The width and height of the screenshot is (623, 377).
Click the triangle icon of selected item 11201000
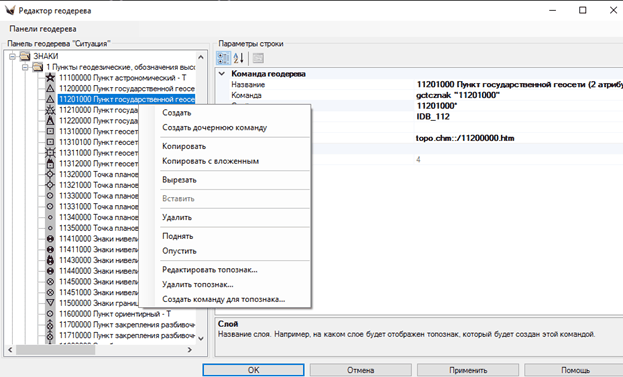click(50, 99)
